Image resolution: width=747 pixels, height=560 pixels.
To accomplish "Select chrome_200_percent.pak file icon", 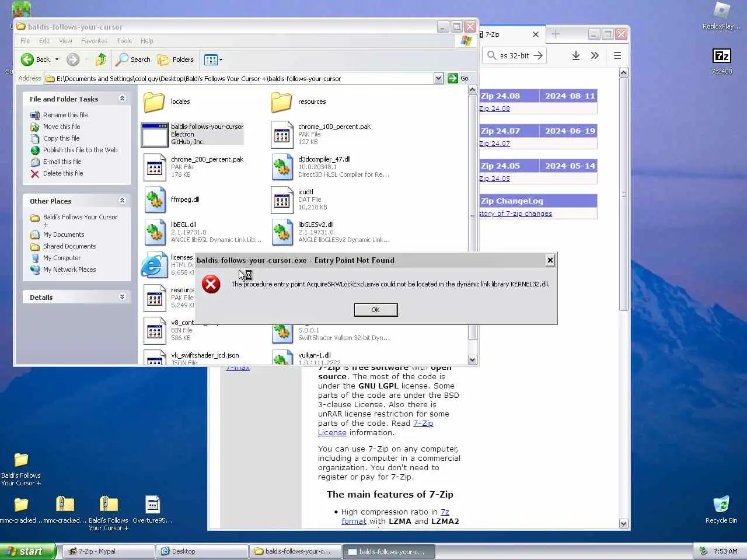I will pos(155,167).
